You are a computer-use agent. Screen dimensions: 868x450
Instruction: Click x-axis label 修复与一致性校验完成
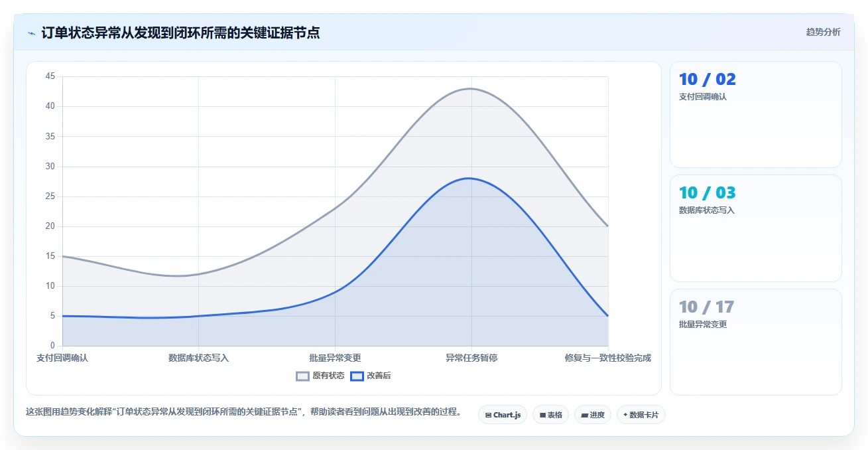coord(607,358)
